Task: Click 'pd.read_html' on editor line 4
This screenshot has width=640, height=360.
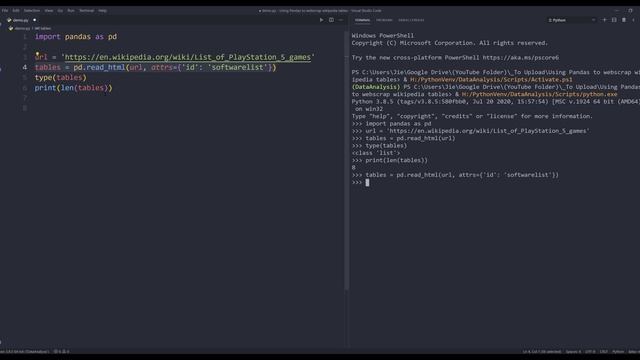Action: click(99, 67)
